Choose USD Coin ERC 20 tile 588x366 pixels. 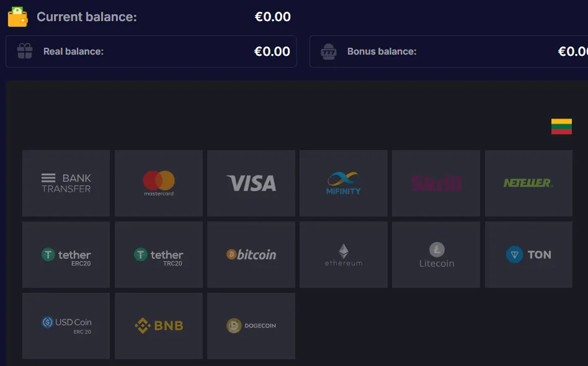coord(66,326)
